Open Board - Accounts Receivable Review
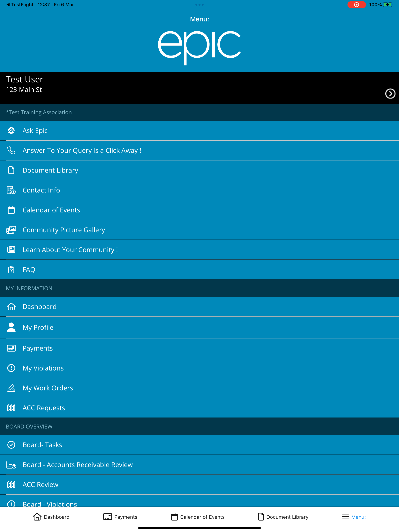 pos(199,465)
